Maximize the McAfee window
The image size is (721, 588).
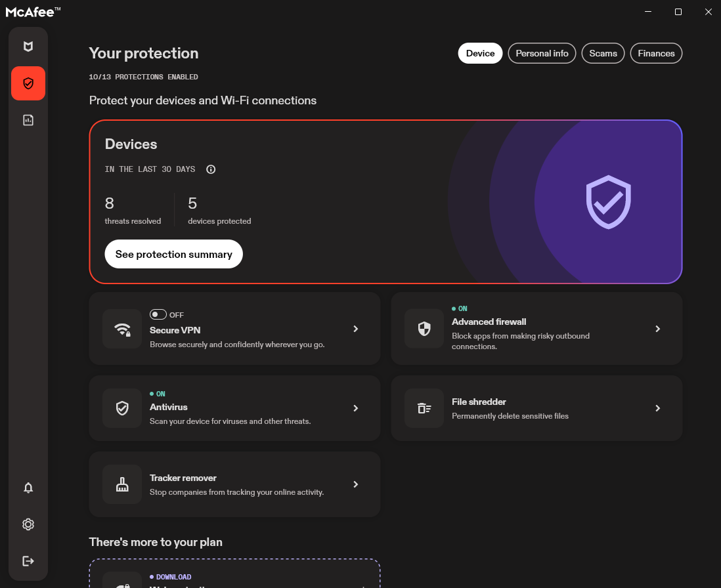[678, 12]
